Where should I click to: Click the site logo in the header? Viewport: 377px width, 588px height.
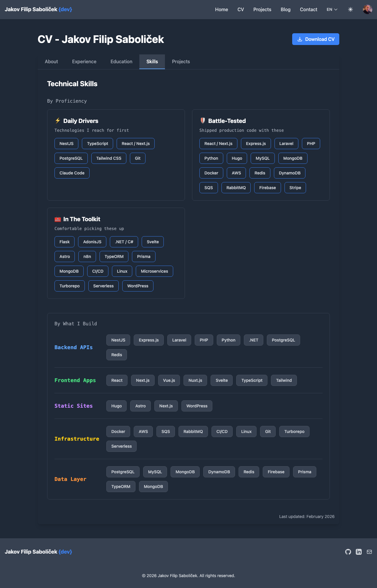(38, 9)
